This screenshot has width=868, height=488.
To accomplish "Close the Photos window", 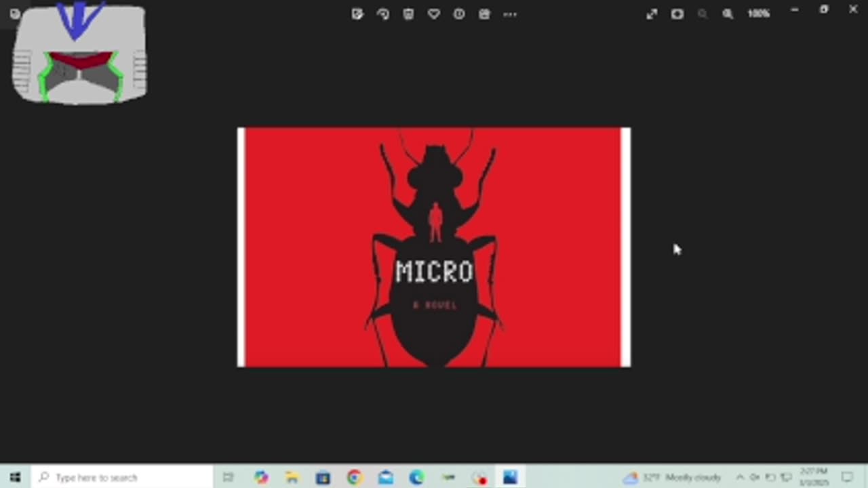I will coord(853,9).
